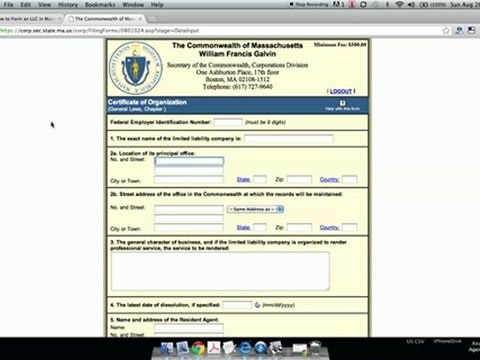The width and height of the screenshot is (480, 360).
Task: Focus the Federal Employer Identification Number field
Action: 228,122
